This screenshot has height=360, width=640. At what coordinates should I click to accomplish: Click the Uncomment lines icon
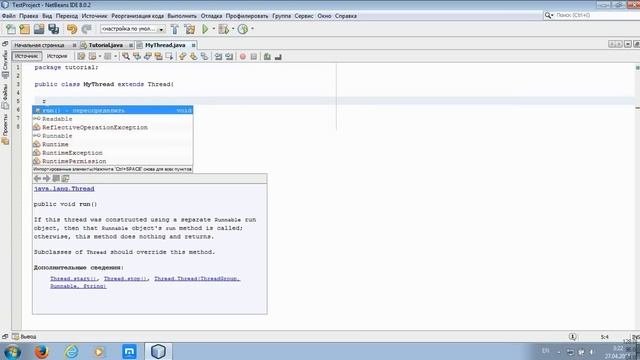pos(278,57)
